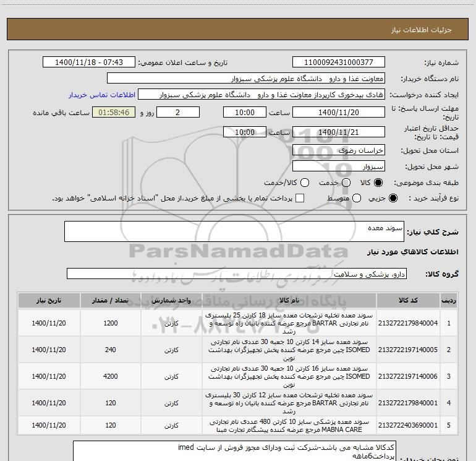
Task: Click the response time field in مهلت ارسال پاسخ row
Action: [x=245, y=112]
